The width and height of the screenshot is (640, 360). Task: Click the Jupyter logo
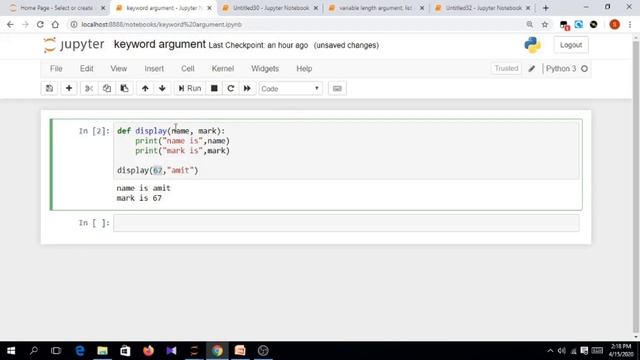coord(74,44)
